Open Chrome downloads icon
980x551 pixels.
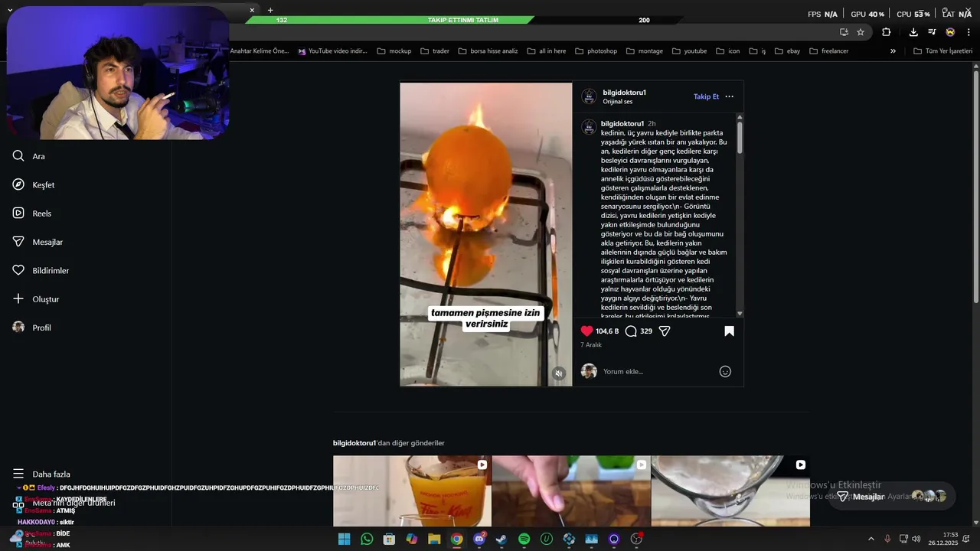coord(913,32)
